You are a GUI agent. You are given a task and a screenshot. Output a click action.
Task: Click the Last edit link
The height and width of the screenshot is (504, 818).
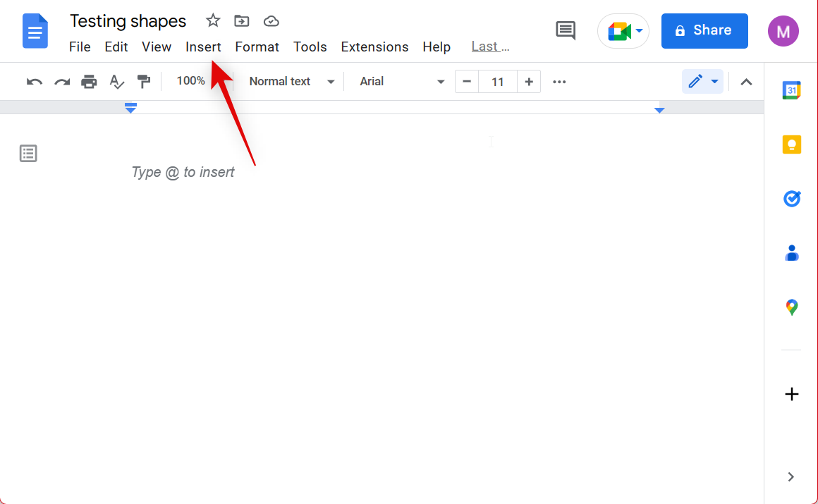(x=490, y=47)
